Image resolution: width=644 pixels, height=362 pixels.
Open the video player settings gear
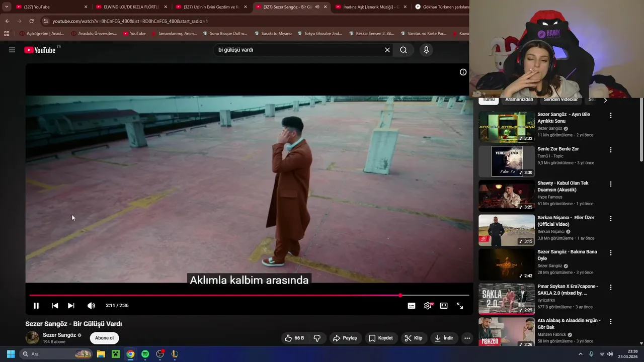coord(428,306)
